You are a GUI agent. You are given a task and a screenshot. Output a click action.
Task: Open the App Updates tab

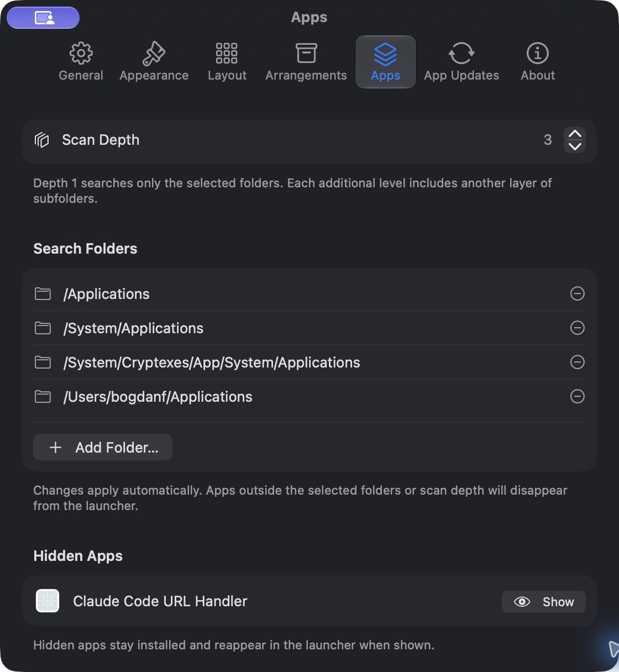(461, 62)
